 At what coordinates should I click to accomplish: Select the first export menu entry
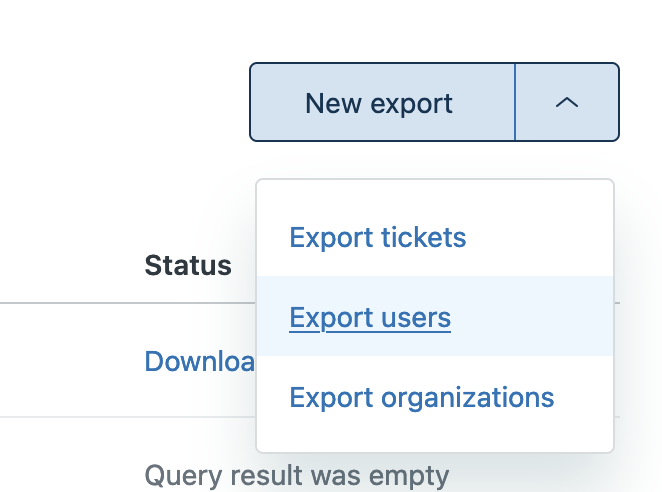(x=378, y=238)
